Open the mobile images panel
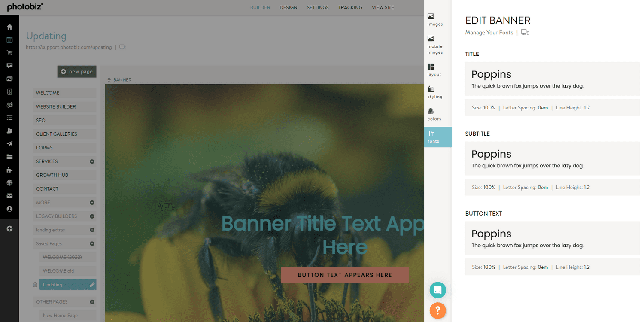Viewport: 644px width, 322px height. pyautogui.click(x=434, y=44)
